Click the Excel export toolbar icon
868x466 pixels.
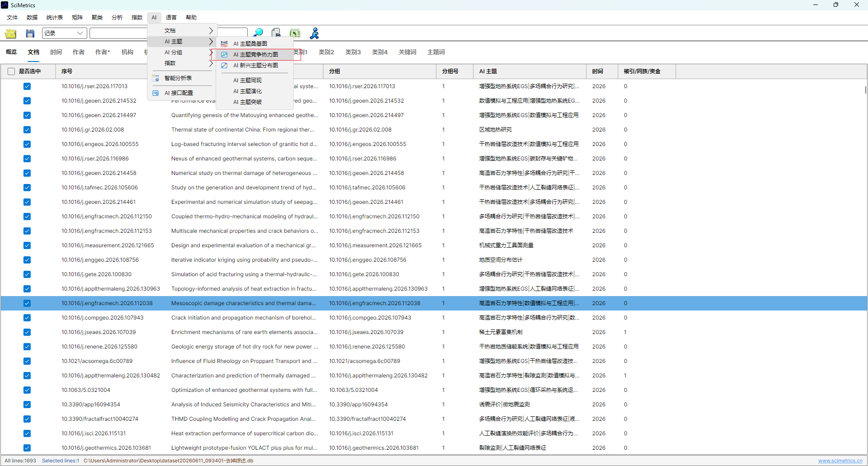[295, 33]
